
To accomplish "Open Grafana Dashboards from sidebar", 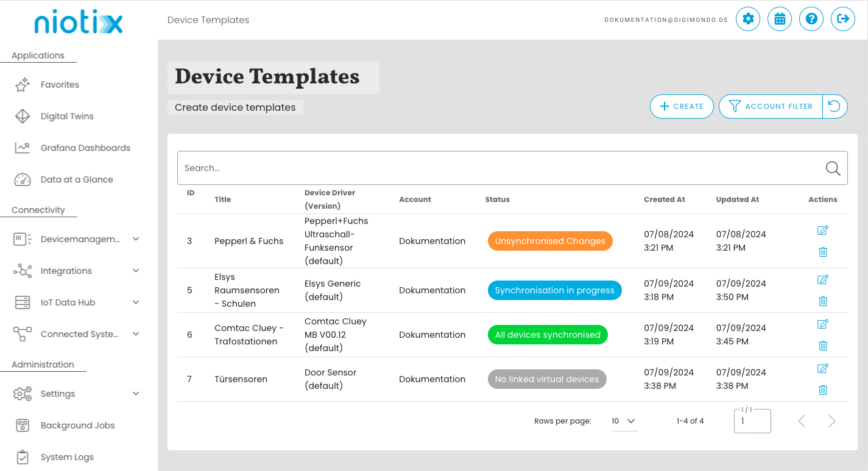I will click(x=85, y=148).
